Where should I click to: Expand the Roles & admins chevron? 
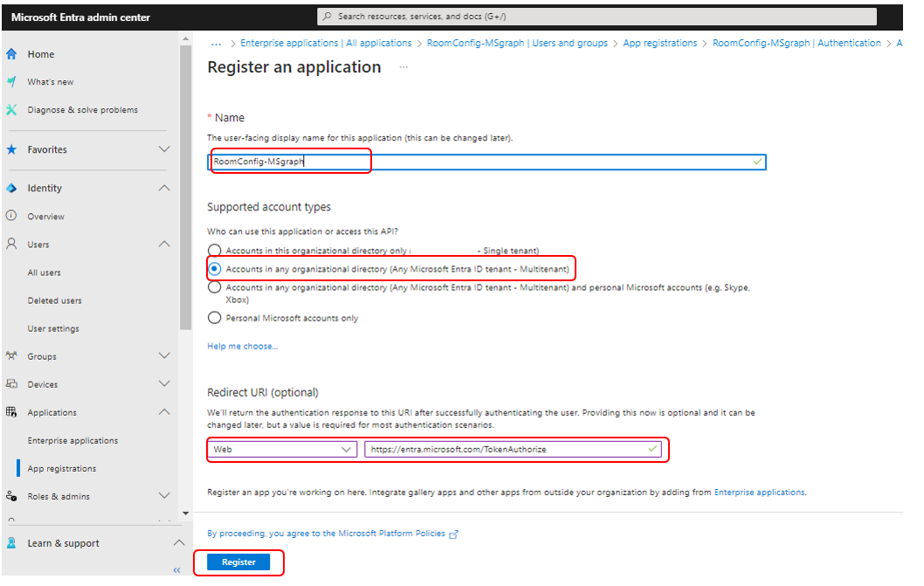[164, 496]
